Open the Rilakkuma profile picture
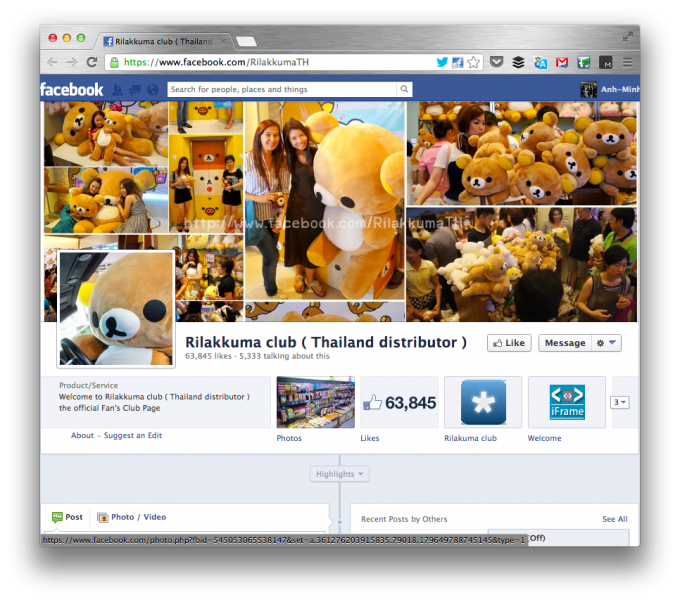Image resolution: width=680 pixels, height=602 pixels. pyautogui.click(x=116, y=309)
